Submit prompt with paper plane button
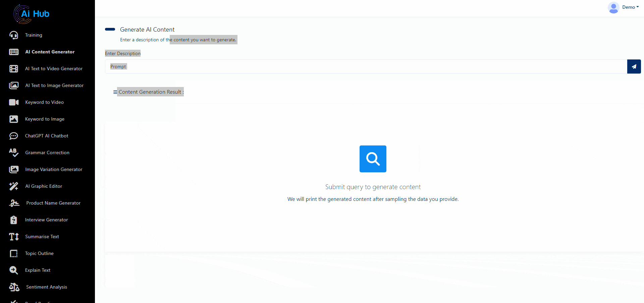This screenshot has width=644, height=303. [x=634, y=67]
